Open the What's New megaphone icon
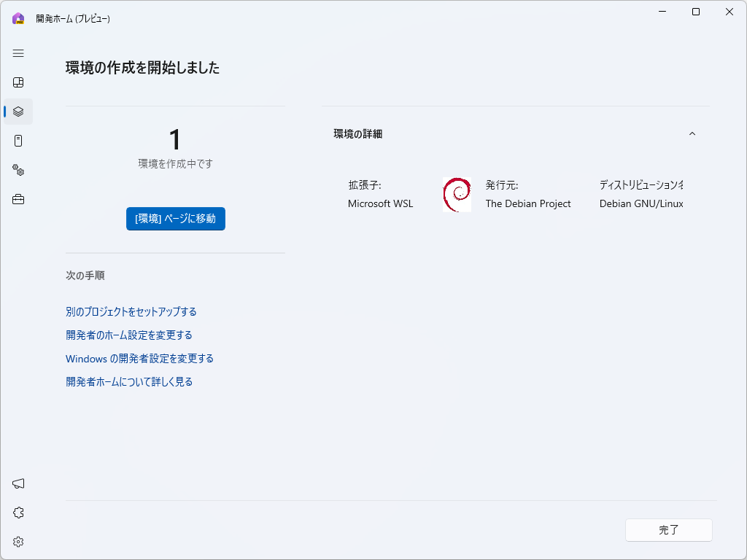The height and width of the screenshot is (560, 747). click(x=18, y=483)
